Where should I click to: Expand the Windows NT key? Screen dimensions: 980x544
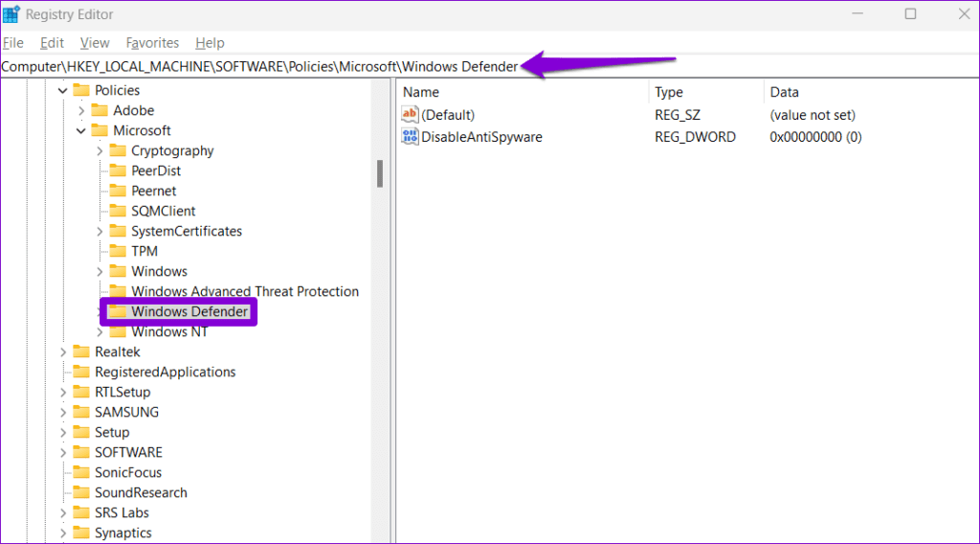pyautogui.click(x=100, y=332)
